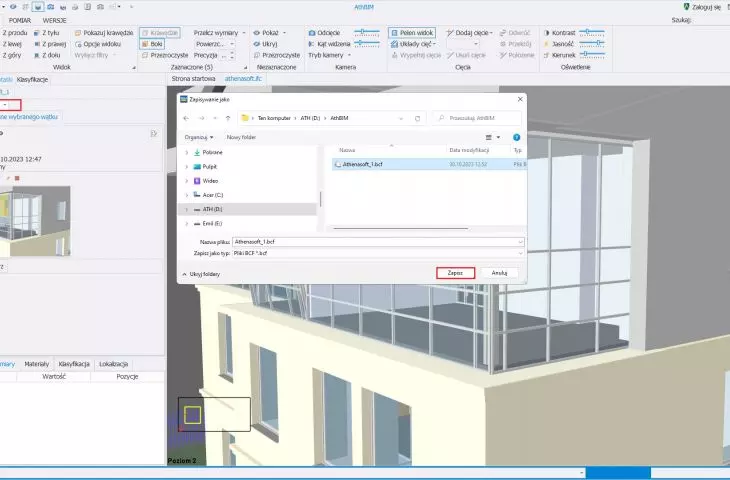
Task: Click Ukryj for unselected elements
Action: click(x=265, y=44)
